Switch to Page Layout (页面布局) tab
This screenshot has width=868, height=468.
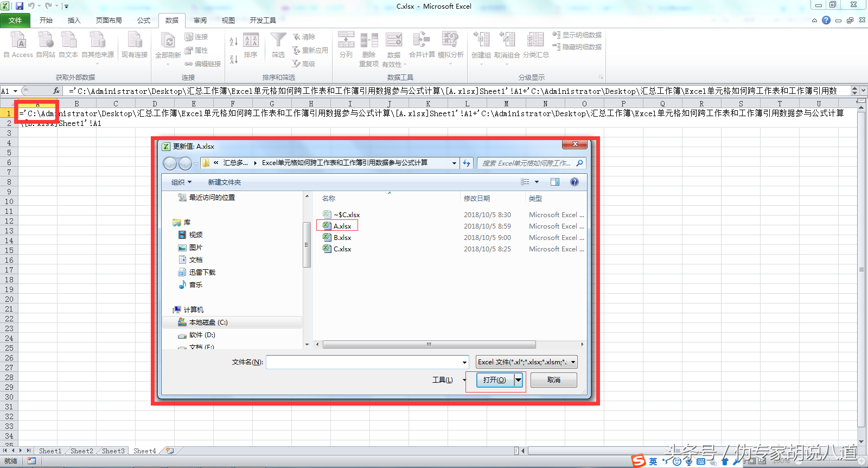[x=109, y=20]
